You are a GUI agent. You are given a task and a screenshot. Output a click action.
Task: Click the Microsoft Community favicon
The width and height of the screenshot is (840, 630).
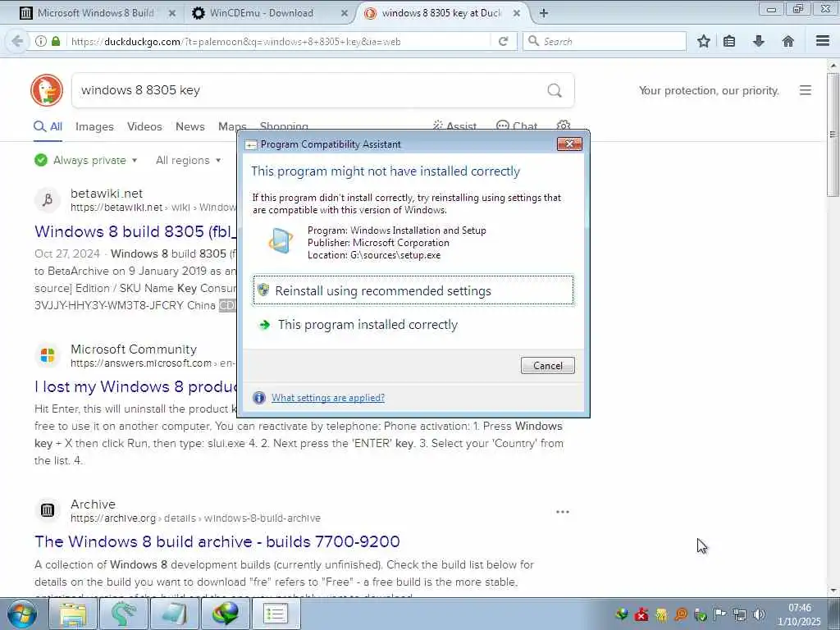47,355
